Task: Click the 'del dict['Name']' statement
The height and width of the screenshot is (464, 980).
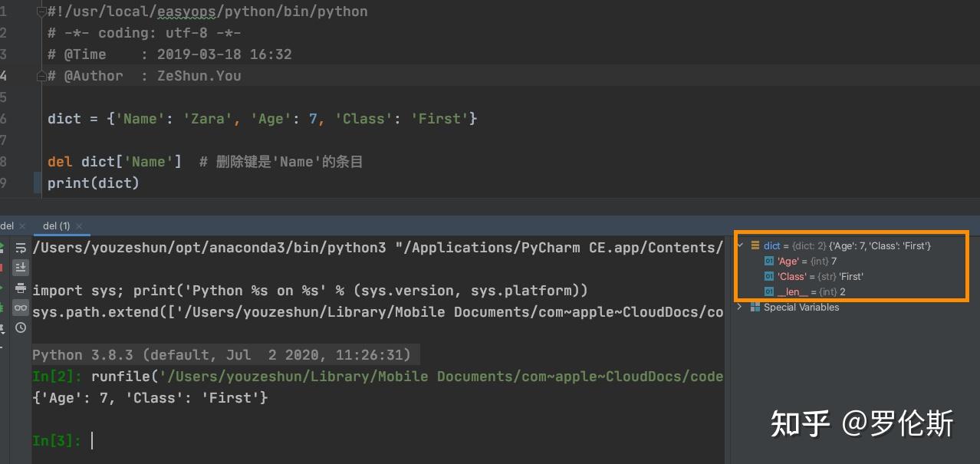Action: [x=114, y=162]
